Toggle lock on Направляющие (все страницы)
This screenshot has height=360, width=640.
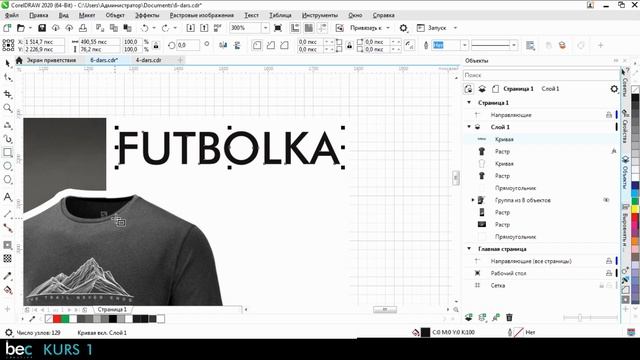pyautogui.click(x=609, y=261)
